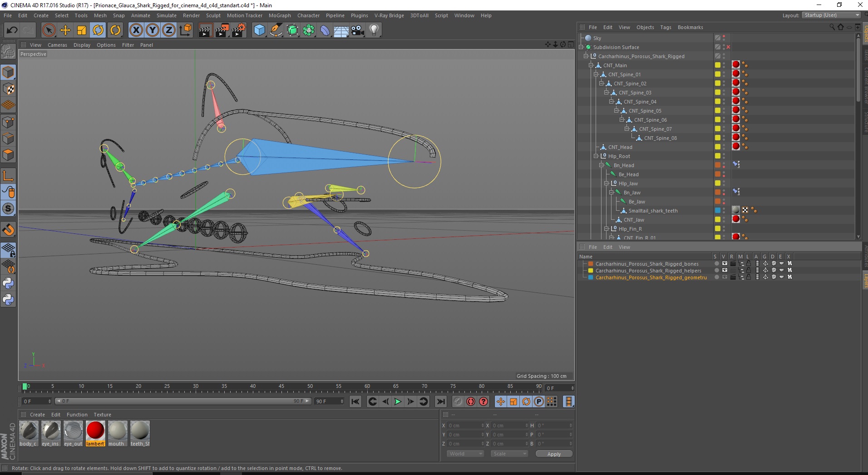Select the Live Selection tool
This screenshot has height=475, width=868.
(49, 30)
